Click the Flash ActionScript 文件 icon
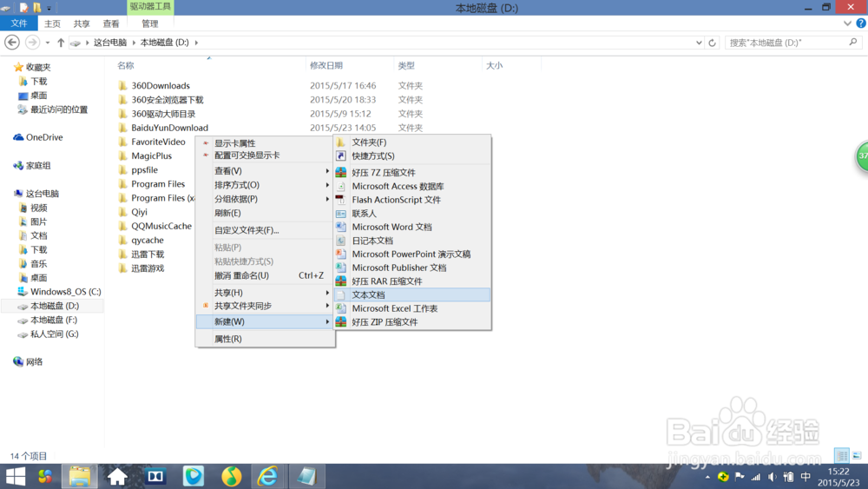This screenshot has height=489, width=868. 341,200
